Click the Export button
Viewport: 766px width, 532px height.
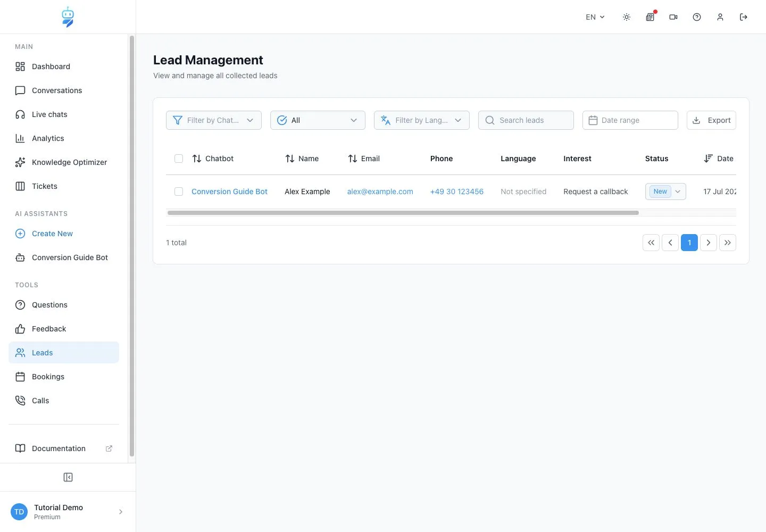(x=711, y=120)
